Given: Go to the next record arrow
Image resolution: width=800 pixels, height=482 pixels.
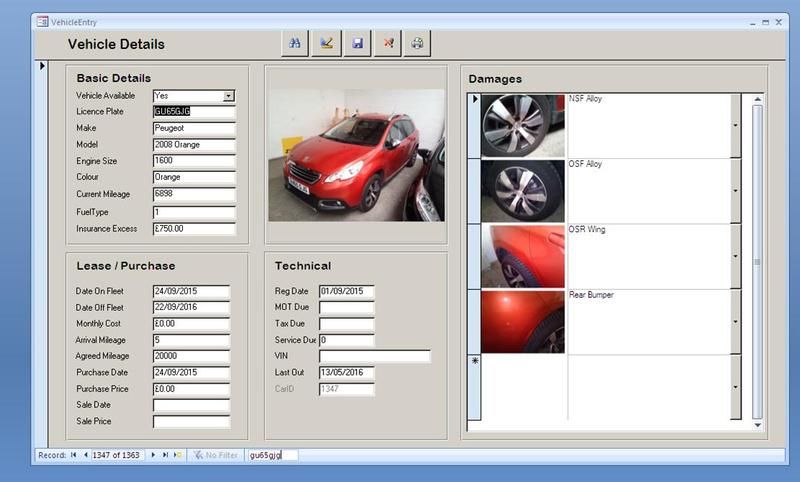Looking at the screenshot, I should click(153, 455).
